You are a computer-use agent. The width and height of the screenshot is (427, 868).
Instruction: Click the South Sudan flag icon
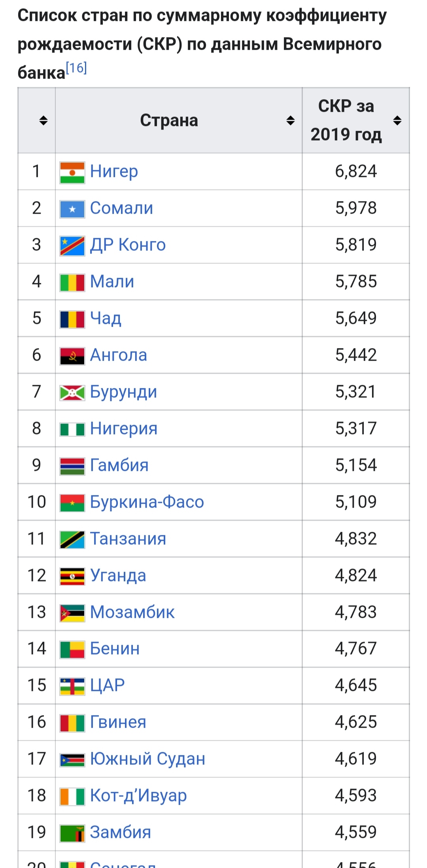point(72,760)
